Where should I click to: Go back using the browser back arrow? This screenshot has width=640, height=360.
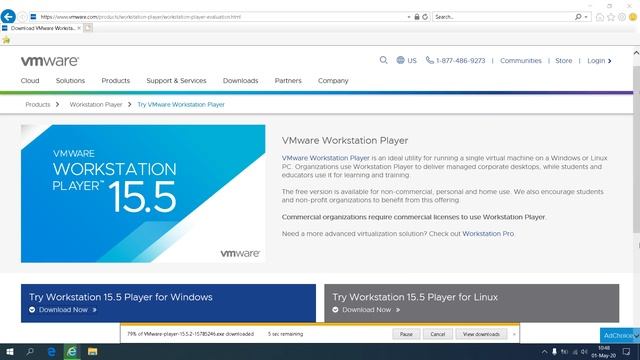click(x=8, y=17)
